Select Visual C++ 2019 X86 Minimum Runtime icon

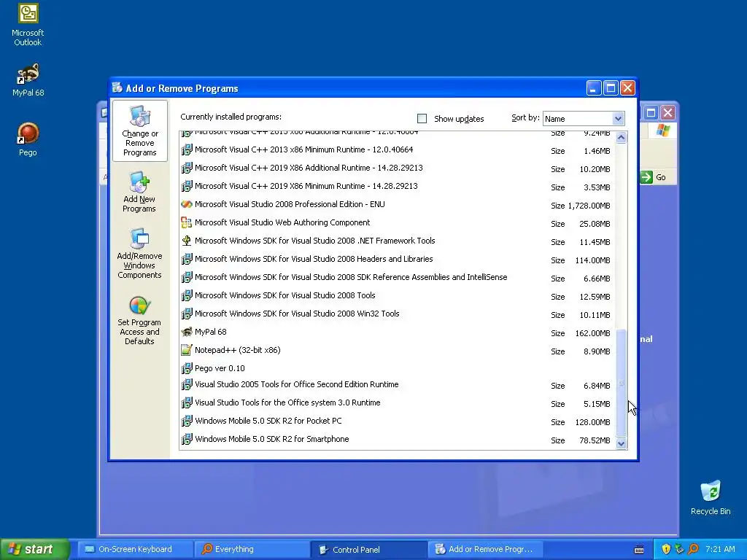point(187,186)
